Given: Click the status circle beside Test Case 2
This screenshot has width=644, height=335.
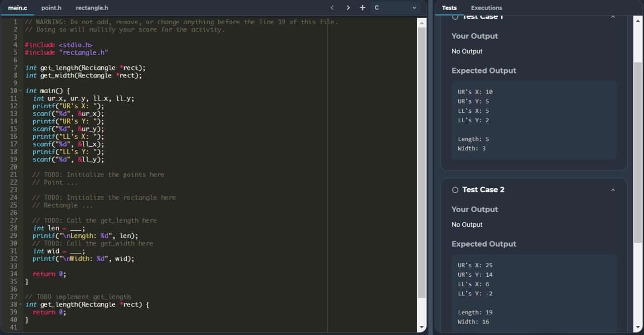Looking at the screenshot, I should (455, 190).
